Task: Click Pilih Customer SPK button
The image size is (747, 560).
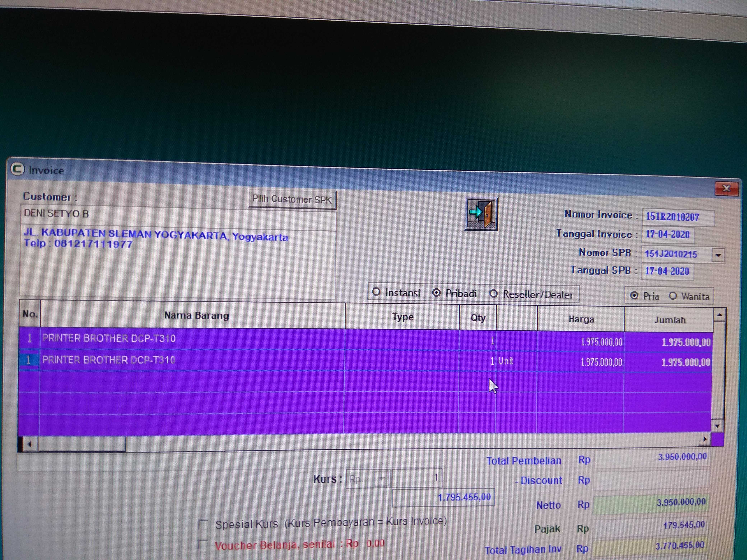Action: point(292,199)
